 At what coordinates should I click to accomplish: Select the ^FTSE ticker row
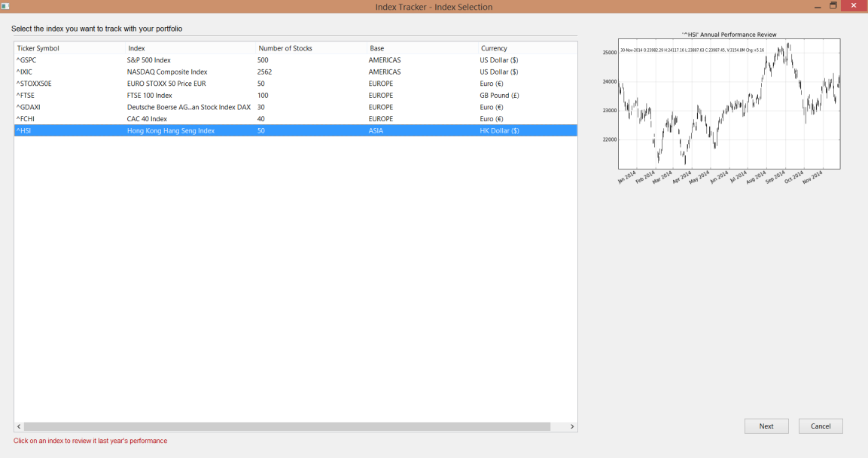(x=296, y=95)
